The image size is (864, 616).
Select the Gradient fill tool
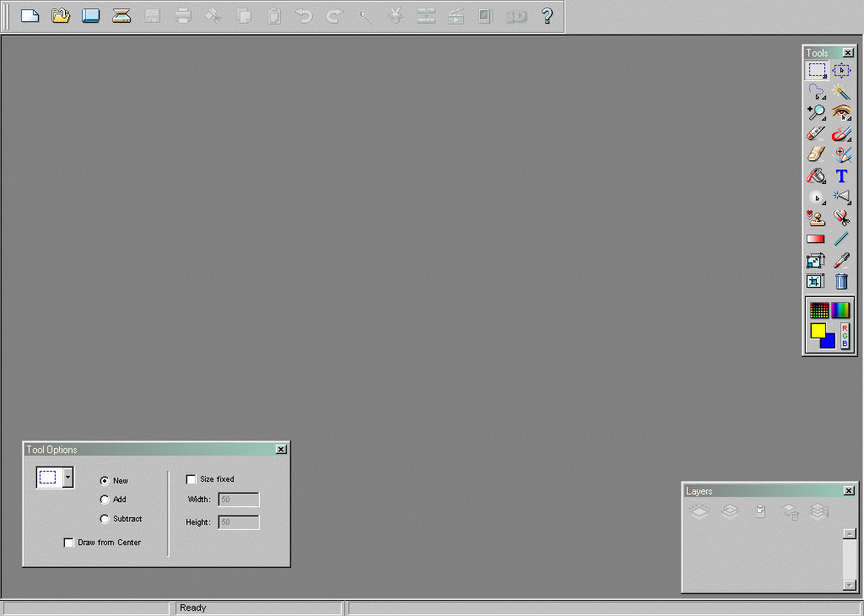tap(817, 239)
